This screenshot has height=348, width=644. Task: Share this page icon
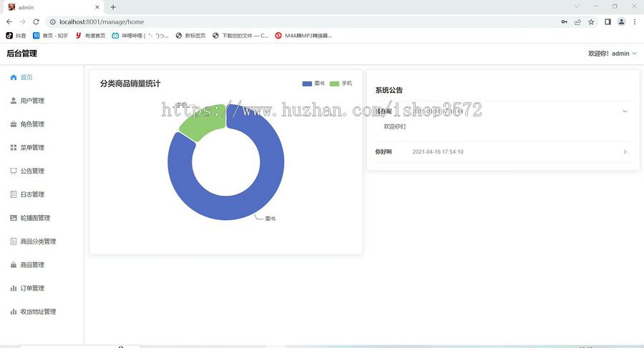pyautogui.click(x=577, y=21)
